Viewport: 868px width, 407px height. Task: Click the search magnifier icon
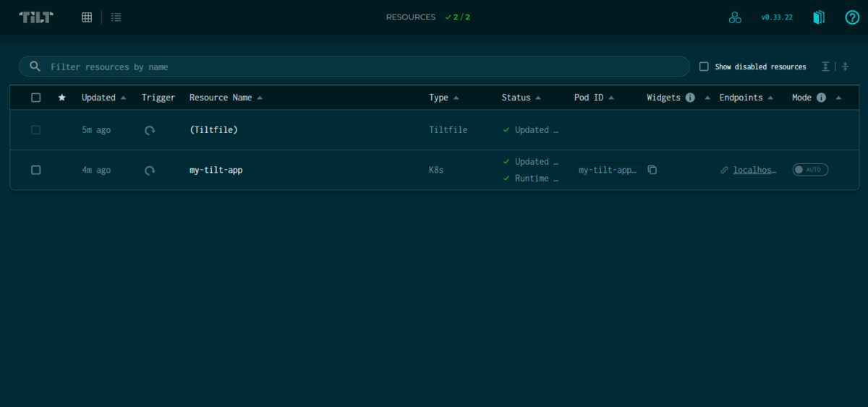[x=35, y=67]
